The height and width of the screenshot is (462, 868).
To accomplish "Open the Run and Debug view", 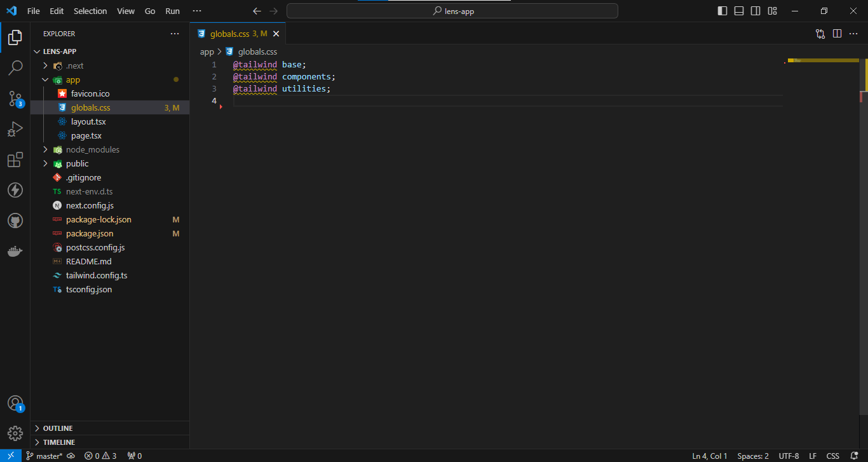I will point(15,129).
